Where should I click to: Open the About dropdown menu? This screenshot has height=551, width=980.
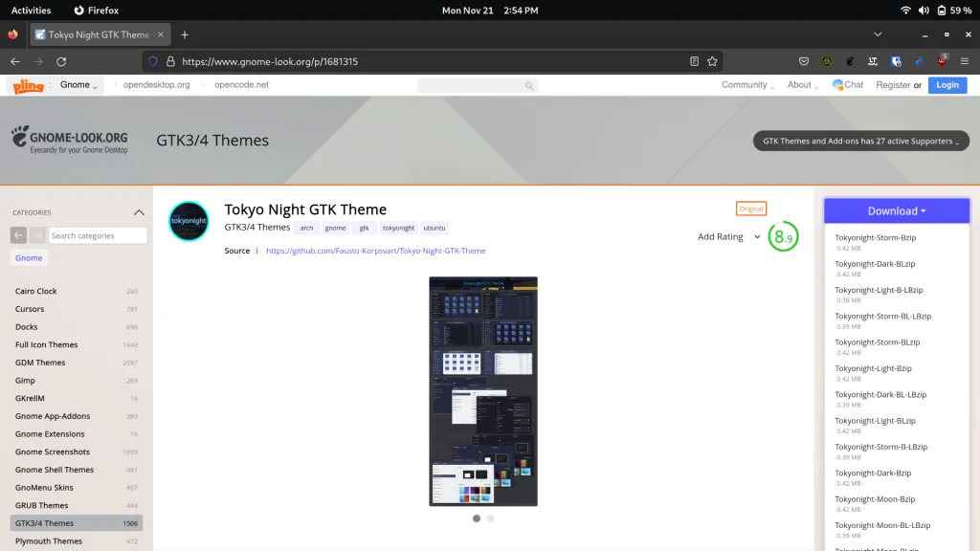(x=803, y=85)
